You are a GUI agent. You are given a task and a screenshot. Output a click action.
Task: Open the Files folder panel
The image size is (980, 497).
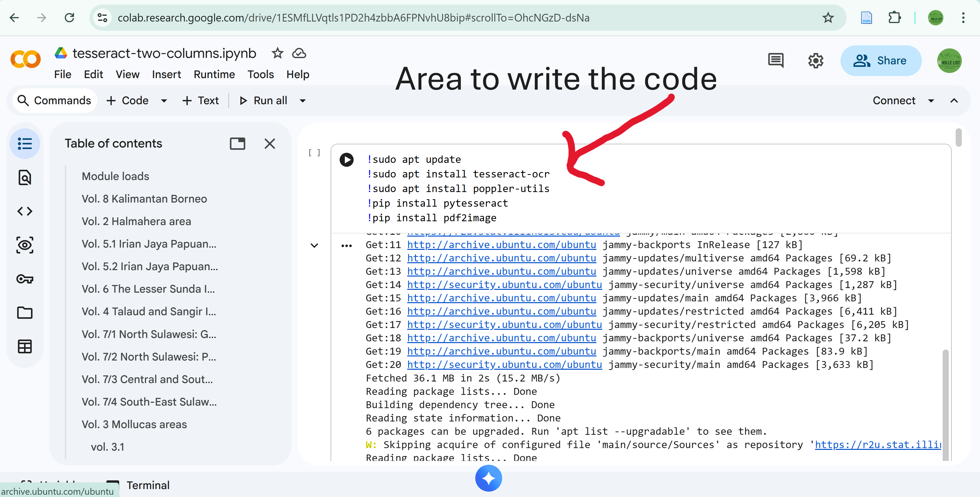[25, 313]
